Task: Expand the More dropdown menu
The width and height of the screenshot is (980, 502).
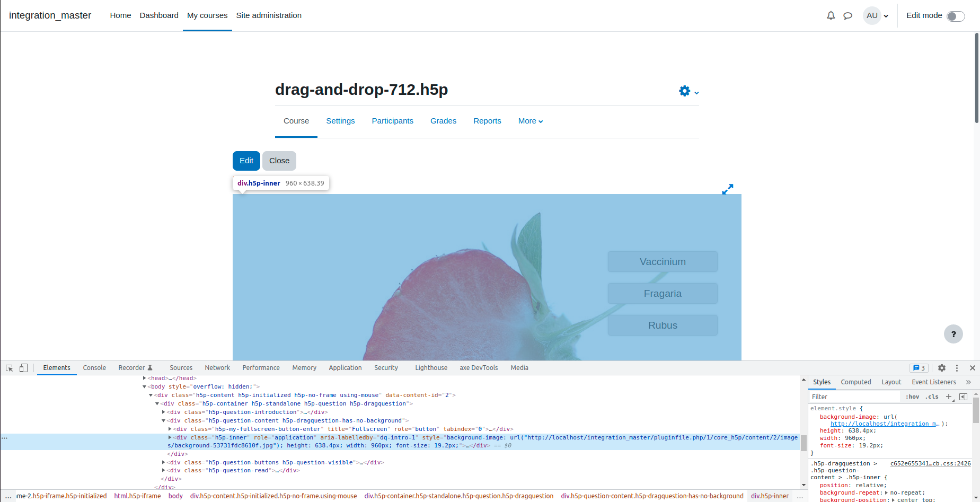Action: coord(531,121)
